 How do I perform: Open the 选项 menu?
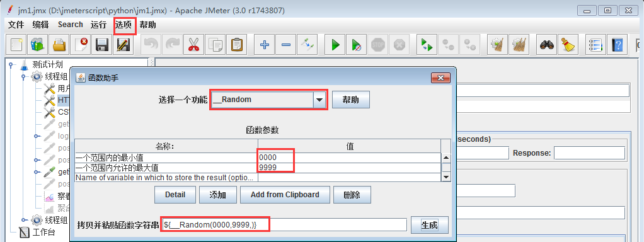coord(124,25)
